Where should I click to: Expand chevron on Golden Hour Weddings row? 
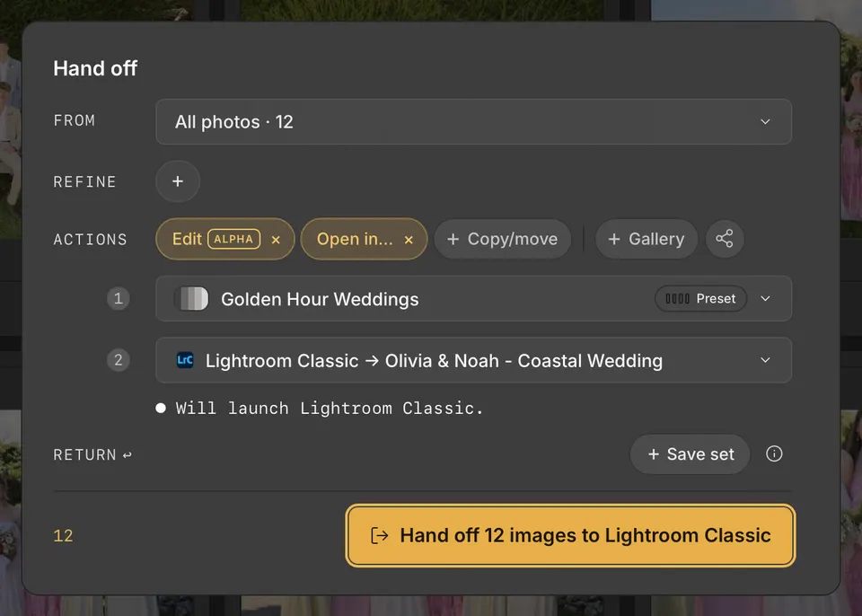coord(765,299)
